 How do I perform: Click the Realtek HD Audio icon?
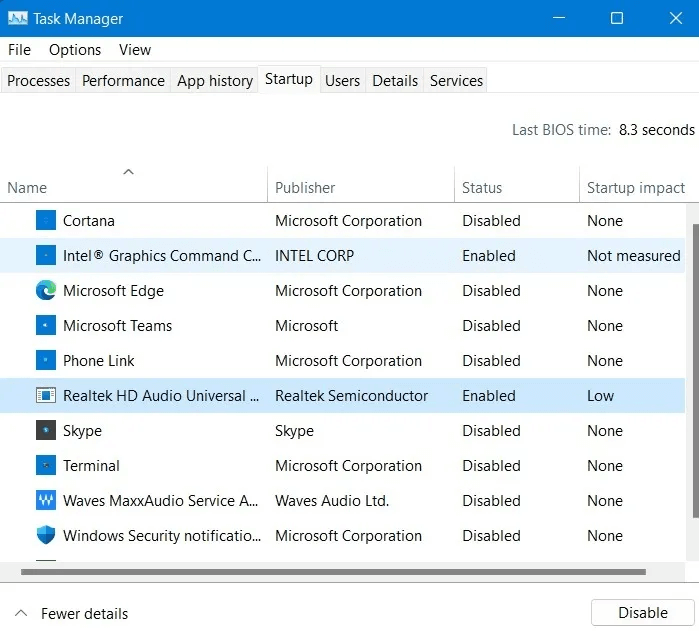coord(46,396)
